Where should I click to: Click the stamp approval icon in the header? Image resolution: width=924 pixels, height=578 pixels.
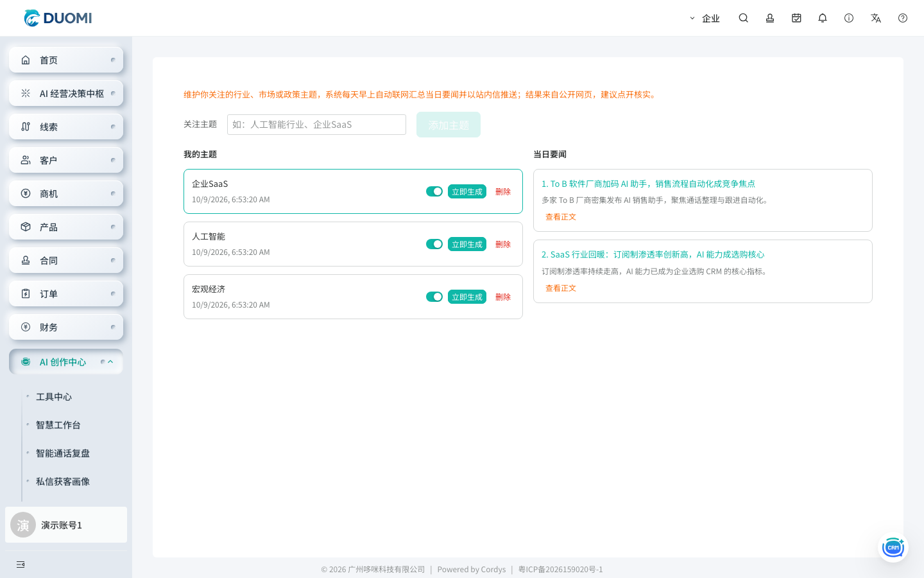pyautogui.click(x=770, y=18)
